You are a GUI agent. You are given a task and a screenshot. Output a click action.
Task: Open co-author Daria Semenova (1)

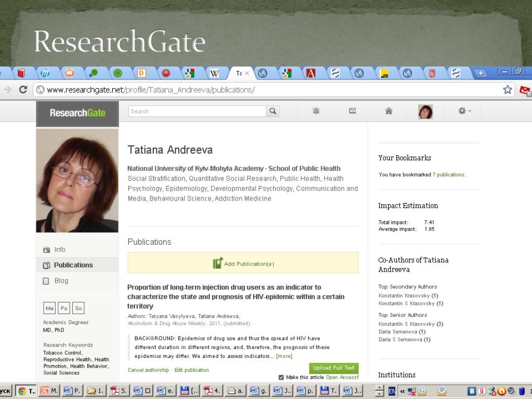(x=402, y=331)
